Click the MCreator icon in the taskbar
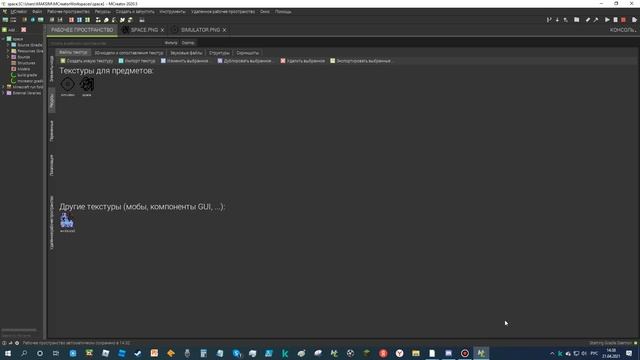Viewport: 640px width, 360px height. tap(481, 353)
